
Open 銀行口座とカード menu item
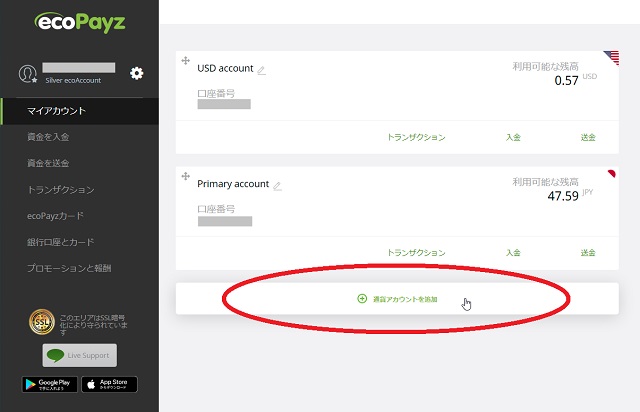pos(60,242)
